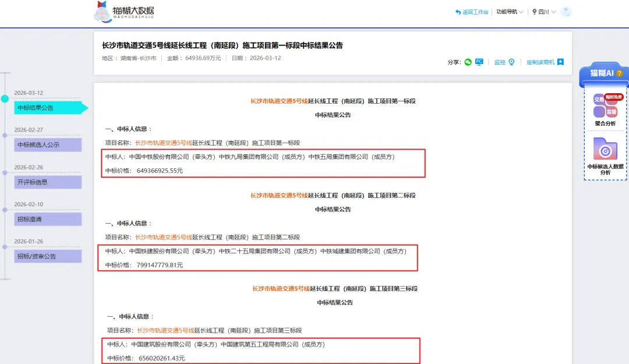The image size is (629, 364).
Task: Select the 招标/资审公告 timeline tab
Action: coord(48,256)
